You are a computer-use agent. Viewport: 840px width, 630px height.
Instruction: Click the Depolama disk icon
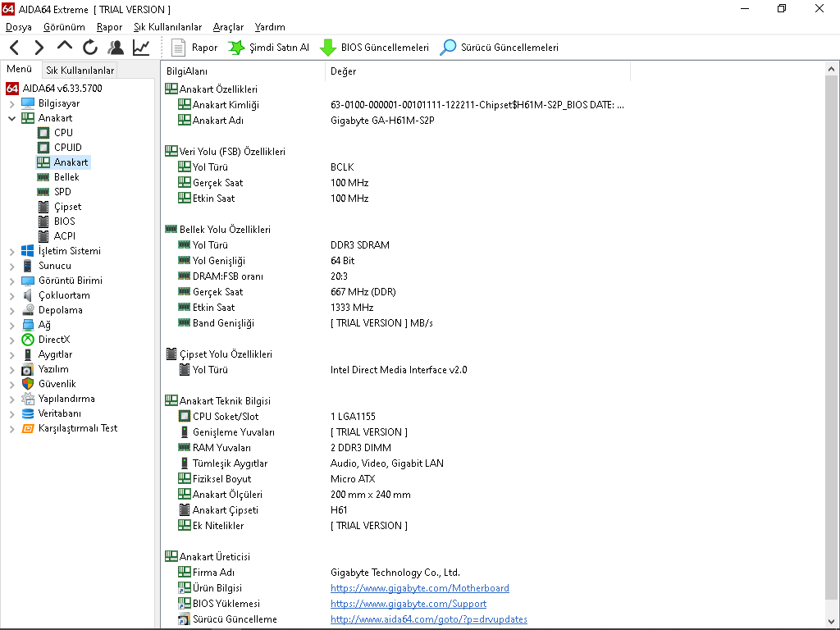click(x=28, y=309)
